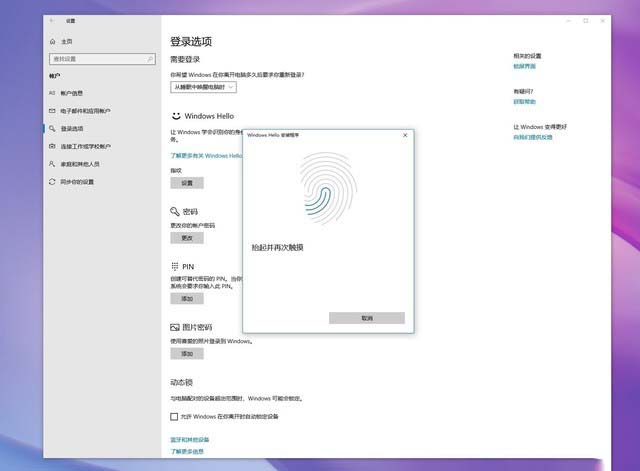
Task: Open the Bluetooth and other devices link
Action: coord(189,440)
